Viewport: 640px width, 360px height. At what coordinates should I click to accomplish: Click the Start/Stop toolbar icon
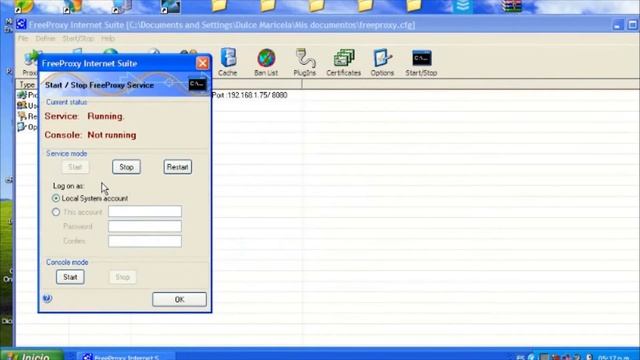[421, 62]
